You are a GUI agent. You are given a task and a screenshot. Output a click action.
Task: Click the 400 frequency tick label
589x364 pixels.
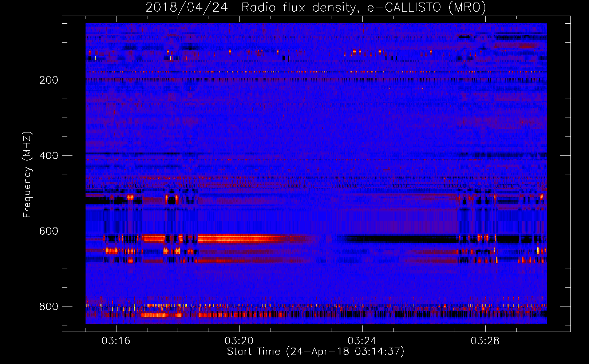49,156
